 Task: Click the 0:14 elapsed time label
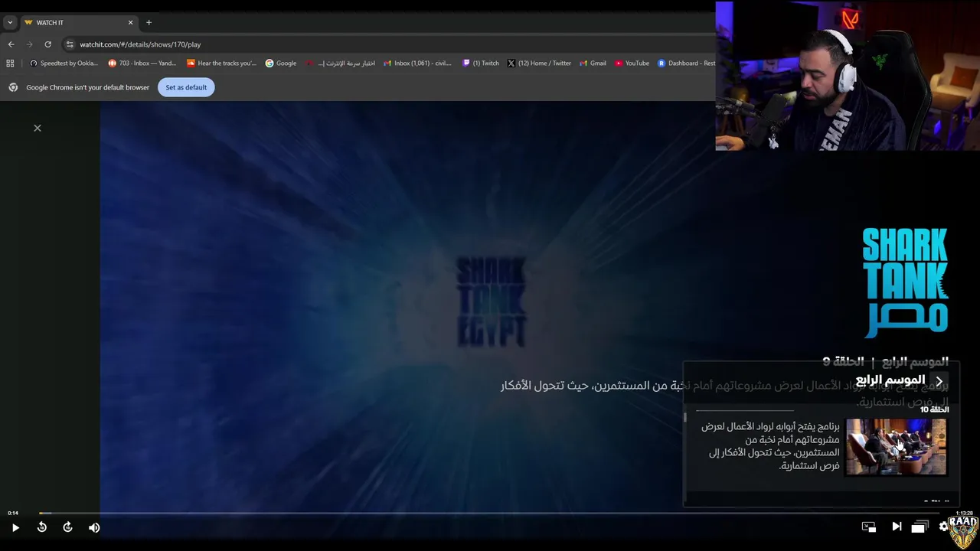(13, 513)
